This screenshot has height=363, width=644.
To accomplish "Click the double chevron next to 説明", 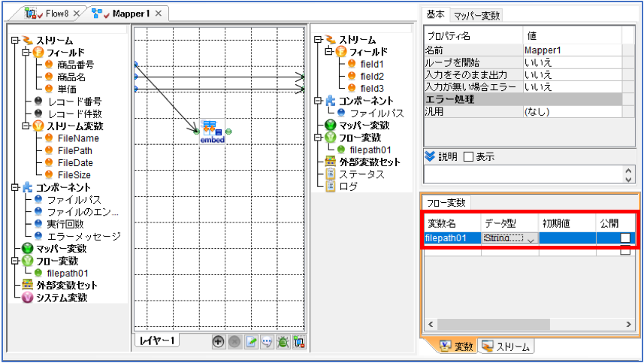I will pos(430,156).
